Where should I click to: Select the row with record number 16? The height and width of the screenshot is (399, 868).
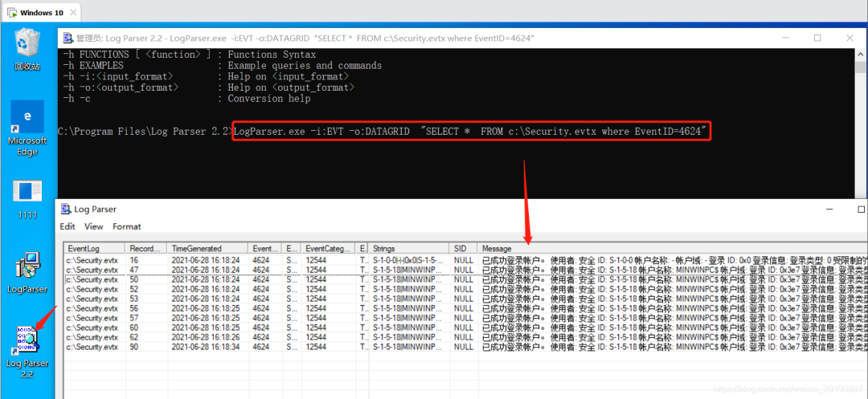tap(465, 260)
